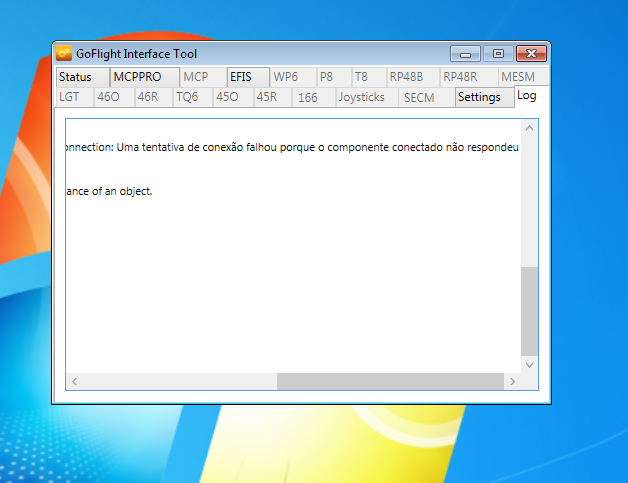
Task: Click the vertical scrollbar thumb in log
Action: pyautogui.click(x=530, y=310)
